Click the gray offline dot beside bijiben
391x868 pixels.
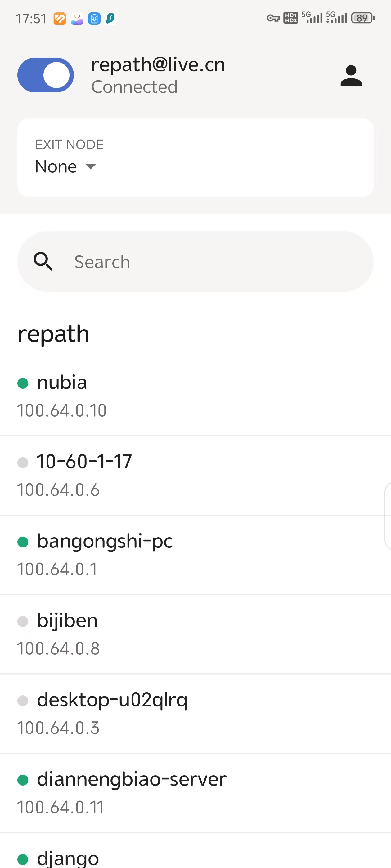[x=23, y=621]
